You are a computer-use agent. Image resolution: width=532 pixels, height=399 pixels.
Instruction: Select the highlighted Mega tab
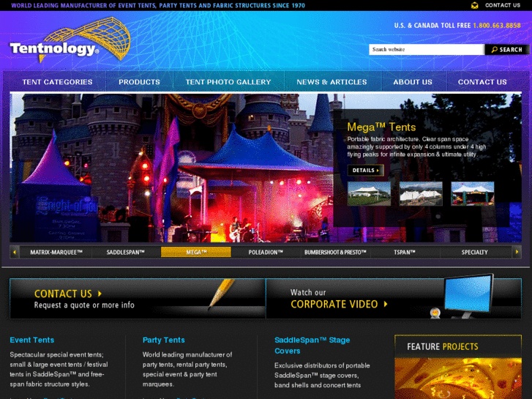(196, 253)
